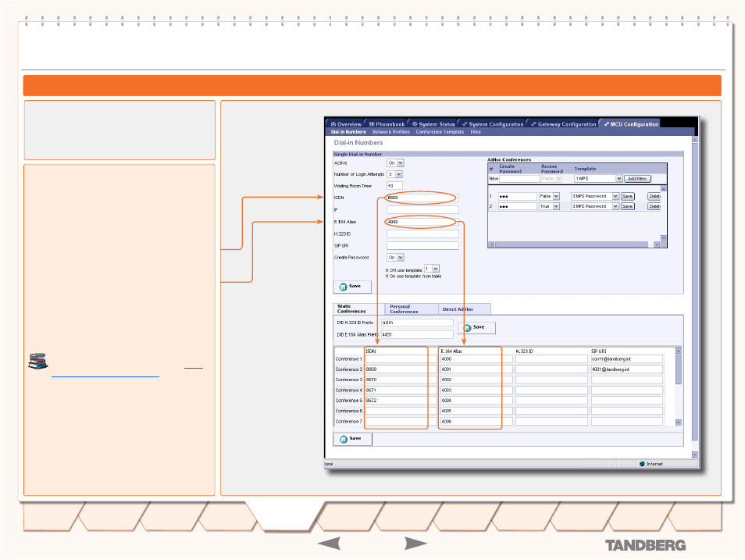Open row 2 3:MPS Password template dropdown
The width and height of the screenshot is (745, 560).
tap(595, 206)
